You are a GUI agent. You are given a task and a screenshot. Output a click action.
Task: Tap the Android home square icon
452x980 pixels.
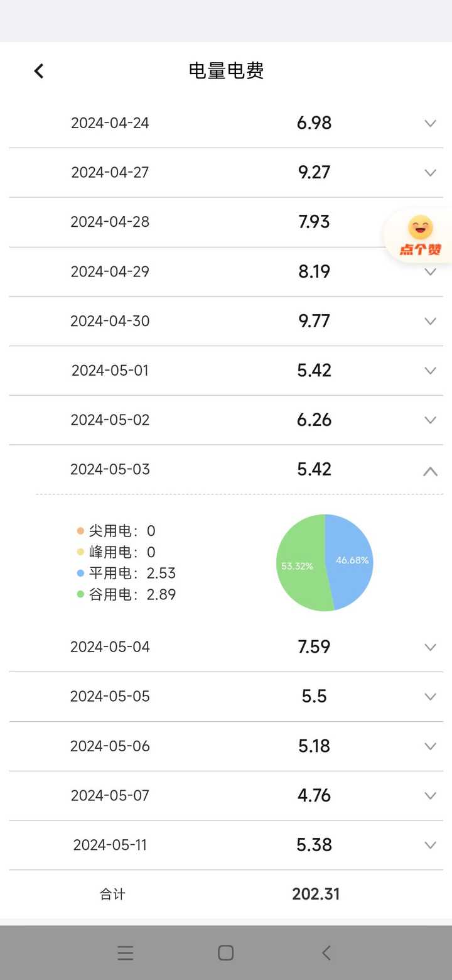click(226, 953)
